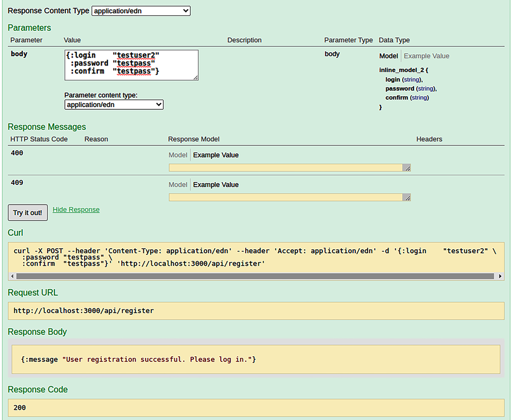512x420 pixels.
Task: Click the 400 example value box
Action: (286, 168)
